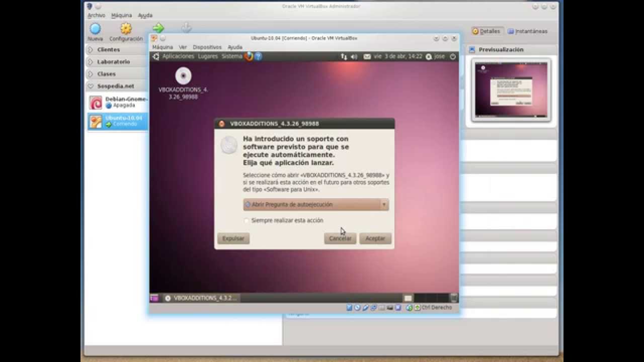Open the network connections indicator in Ubuntu panel
The image size is (644, 362).
[x=344, y=57]
